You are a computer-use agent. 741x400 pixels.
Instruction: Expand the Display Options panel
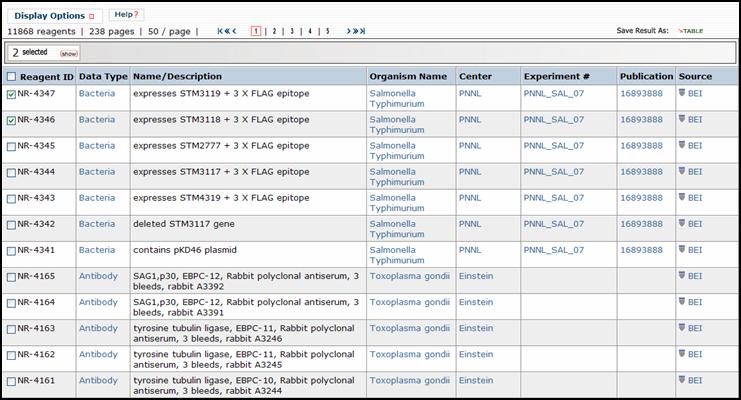coord(55,16)
